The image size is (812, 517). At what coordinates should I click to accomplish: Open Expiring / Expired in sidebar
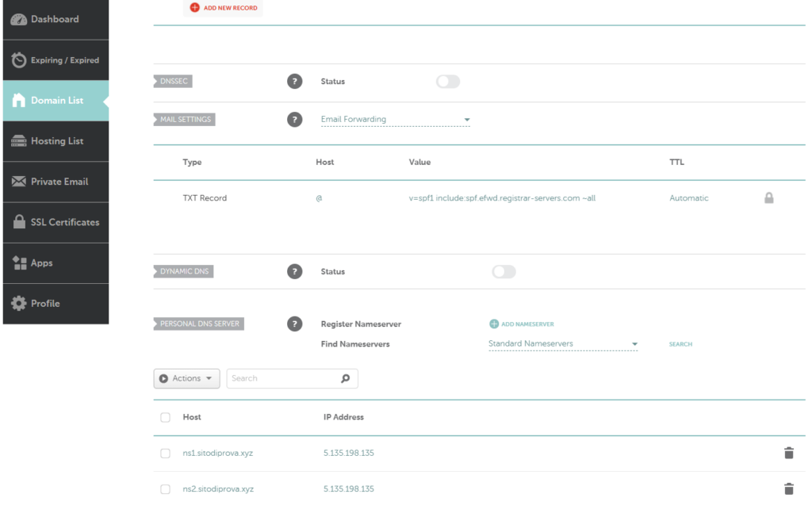56,60
